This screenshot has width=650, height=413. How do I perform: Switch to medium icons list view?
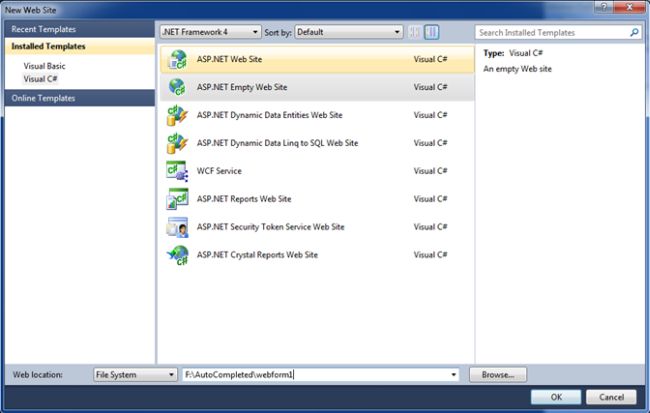[x=432, y=32]
